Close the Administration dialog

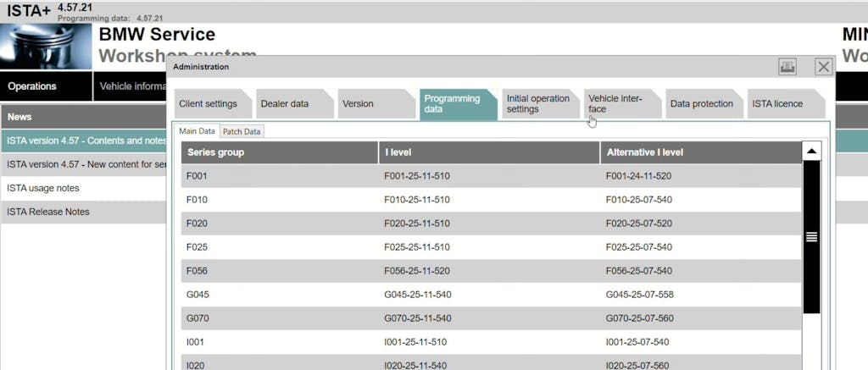tap(823, 67)
